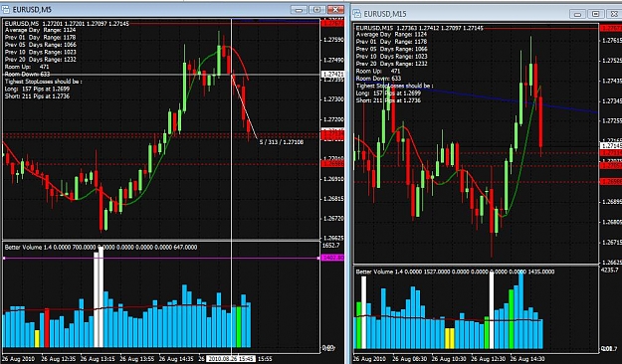Click 'Prev 01 Day Range: 1178' in M5 chart
The height and width of the screenshot is (364, 622).
41,37
